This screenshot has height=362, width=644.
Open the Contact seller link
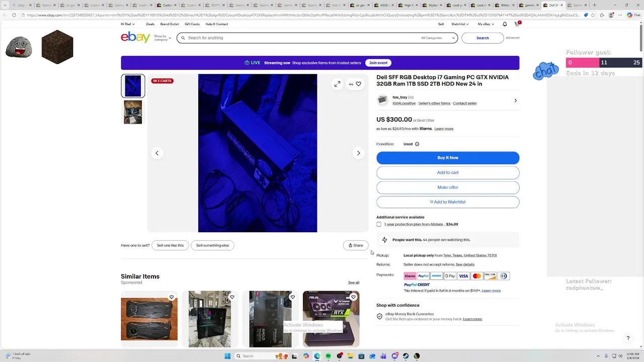[x=465, y=104]
